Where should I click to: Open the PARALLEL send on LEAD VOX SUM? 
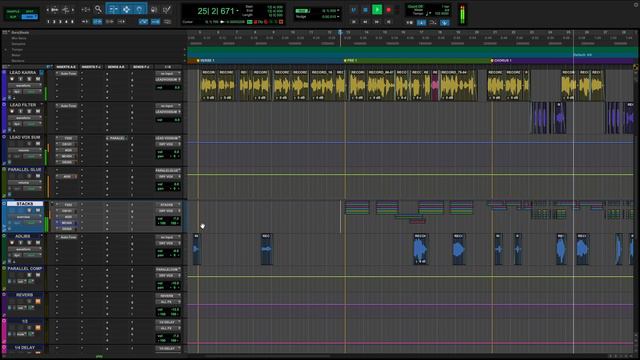click(116, 138)
